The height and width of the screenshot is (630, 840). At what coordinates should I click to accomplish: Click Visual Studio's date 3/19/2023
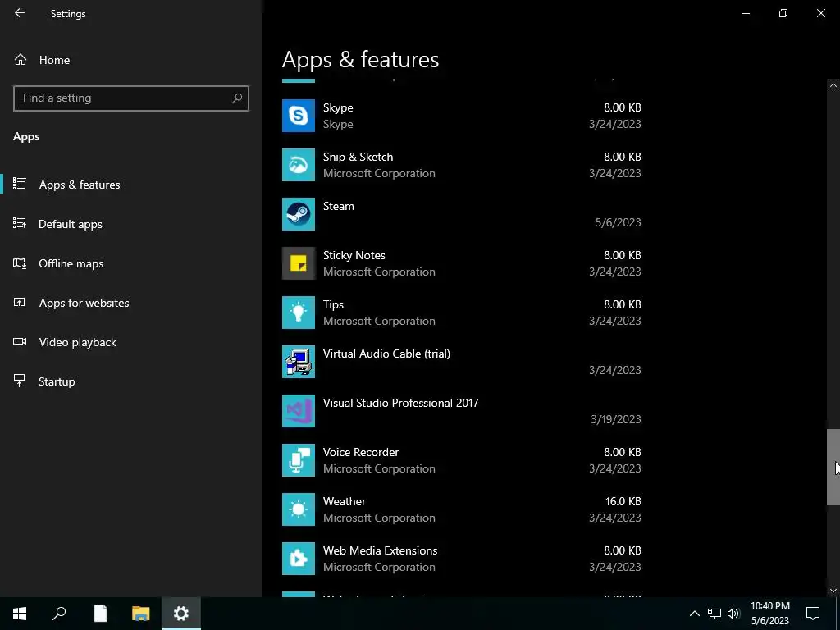click(616, 419)
